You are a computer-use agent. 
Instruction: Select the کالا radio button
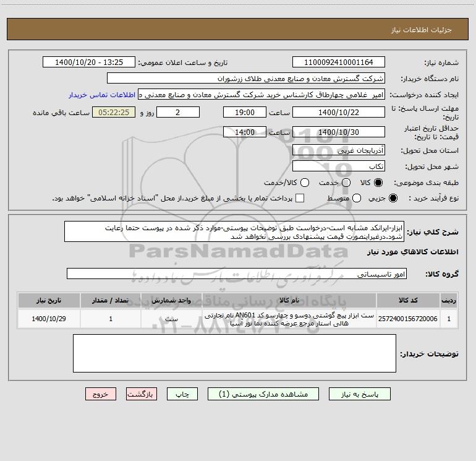[x=378, y=183]
